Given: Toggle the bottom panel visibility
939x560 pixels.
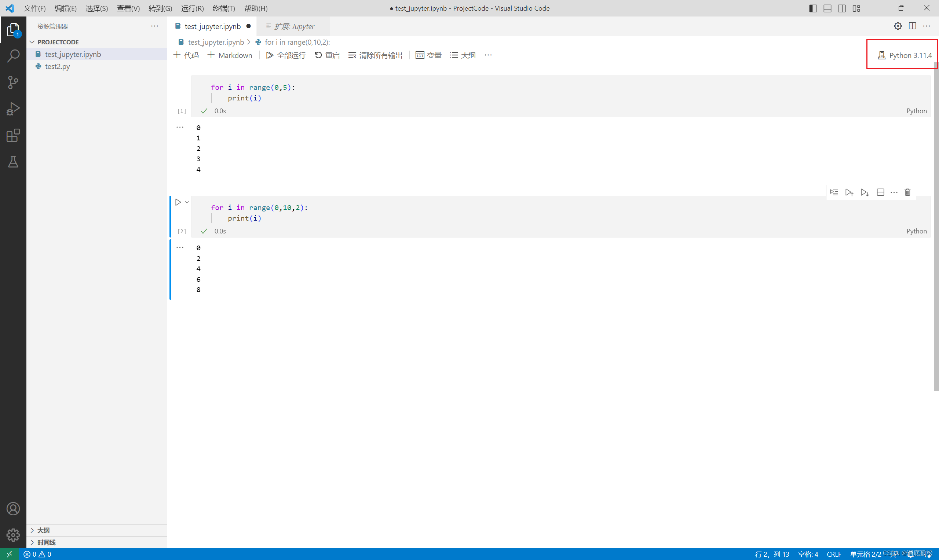Looking at the screenshot, I should click(827, 8).
